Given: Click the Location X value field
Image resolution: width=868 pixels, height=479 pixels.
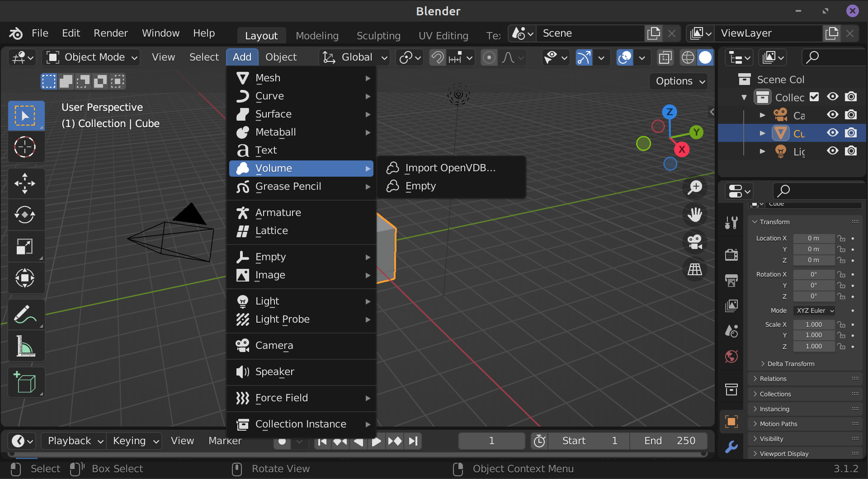Looking at the screenshot, I should tap(814, 238).
